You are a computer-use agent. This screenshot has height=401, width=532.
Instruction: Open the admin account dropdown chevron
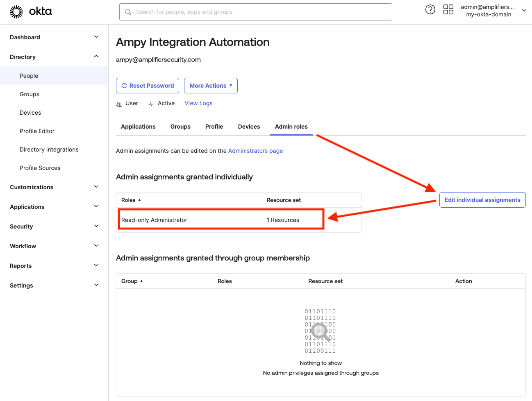pos(524,11)
